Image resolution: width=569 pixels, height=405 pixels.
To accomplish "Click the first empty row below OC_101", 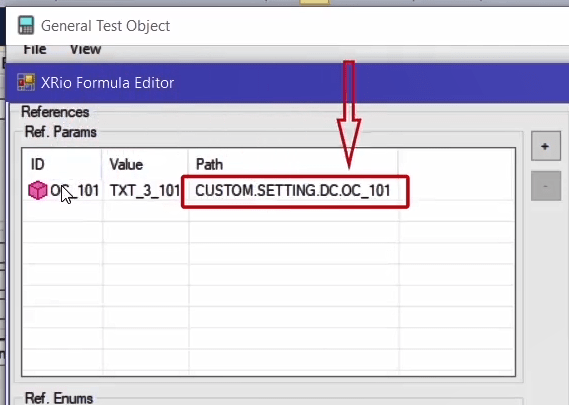I will 269,211.
